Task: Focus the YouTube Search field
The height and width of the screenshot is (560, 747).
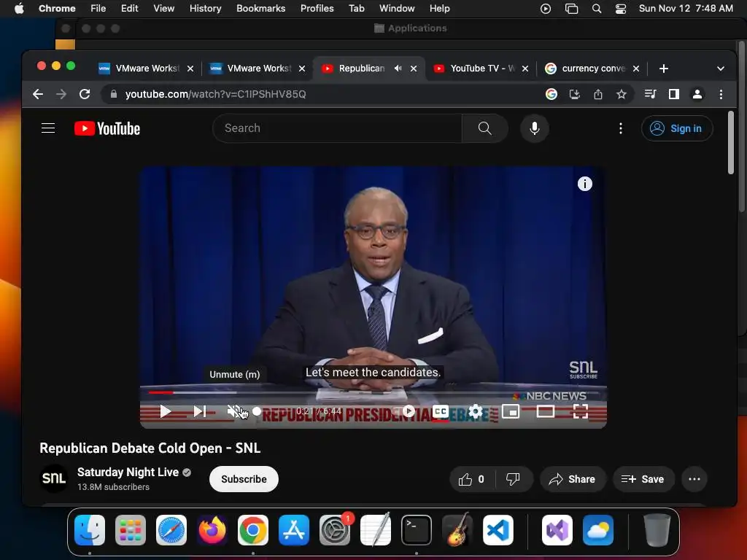Action: tap(337, 128)
